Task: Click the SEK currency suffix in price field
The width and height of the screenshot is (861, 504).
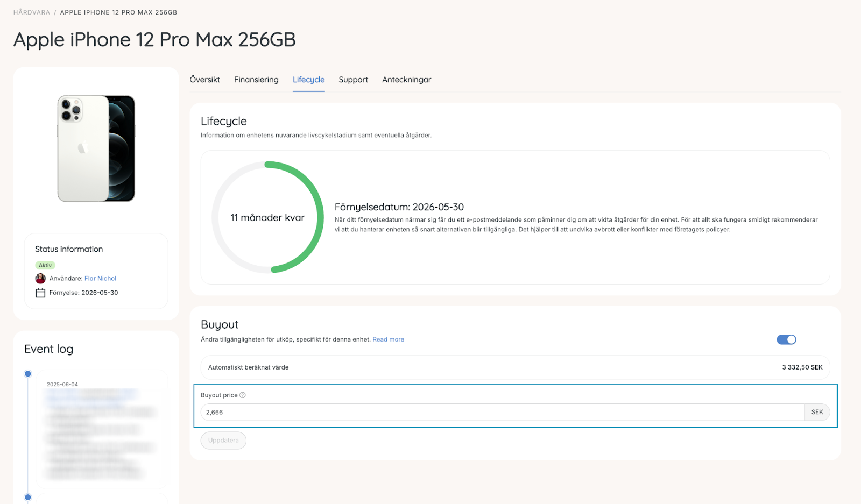Action: coord(817,412)
